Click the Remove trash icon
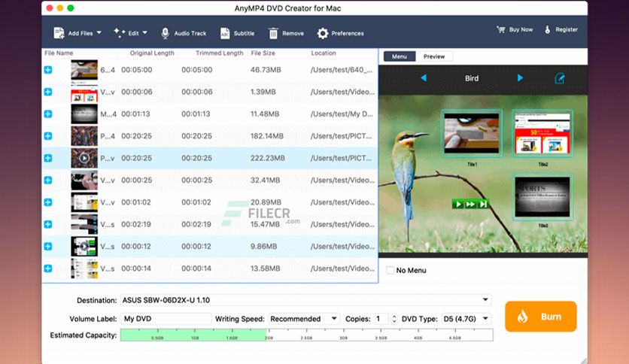 tap(273, 33)
